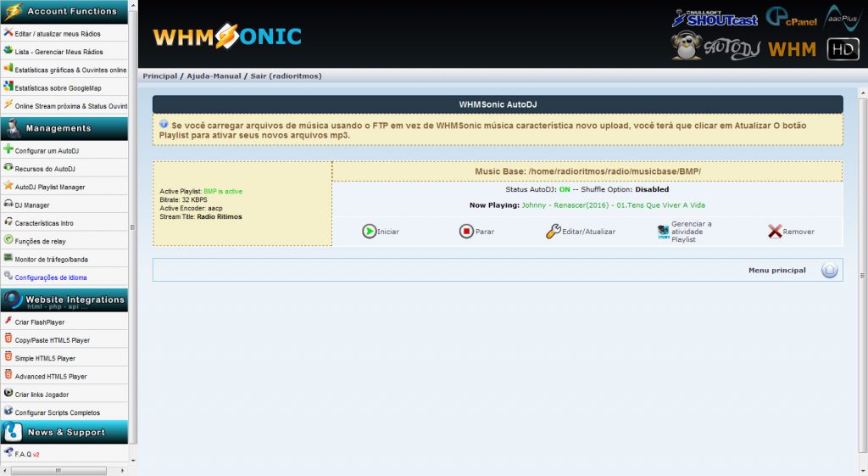Click the aacPlus logo in header
The height and width of the screenshot is (476, 868).
coord(842,18)
